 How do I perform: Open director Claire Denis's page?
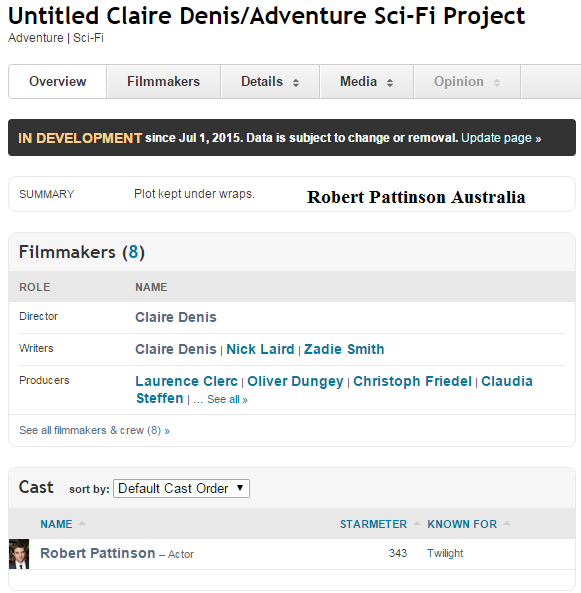pos(176,317)
